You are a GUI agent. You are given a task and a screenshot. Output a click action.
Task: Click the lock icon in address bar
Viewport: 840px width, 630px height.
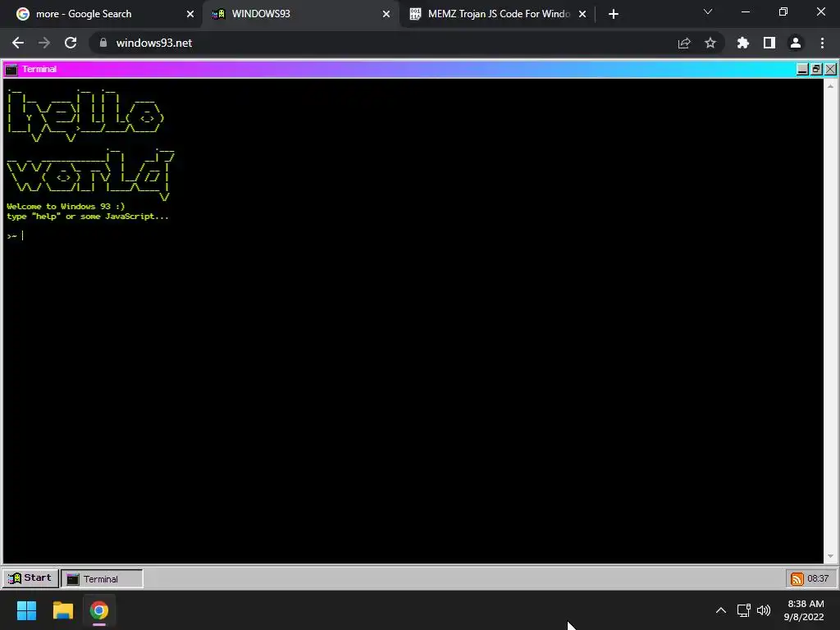click(x=103, y=43)
